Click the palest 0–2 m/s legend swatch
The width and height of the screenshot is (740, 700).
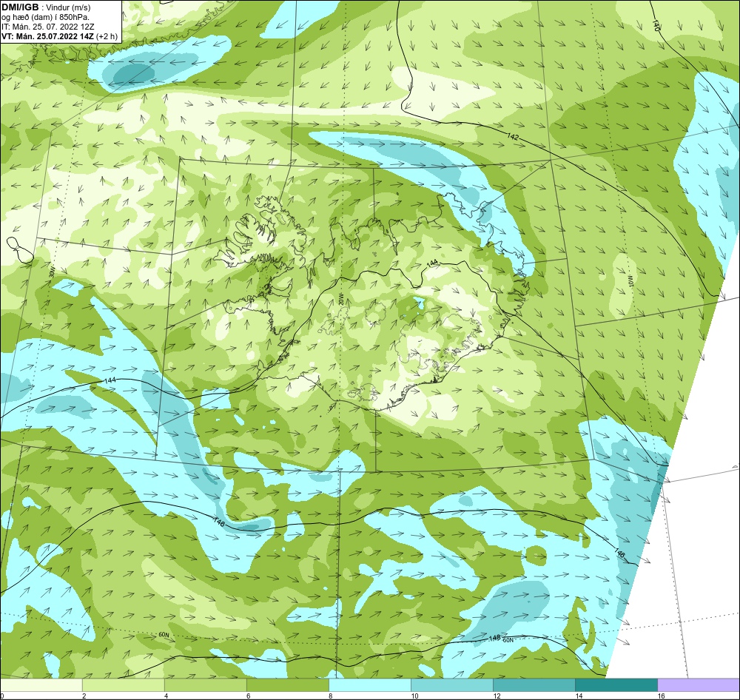[41, 684]
